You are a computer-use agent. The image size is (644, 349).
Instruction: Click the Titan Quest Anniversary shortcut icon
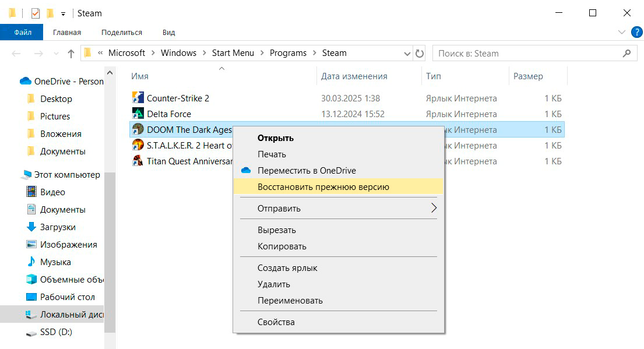[x=138, y=161]
